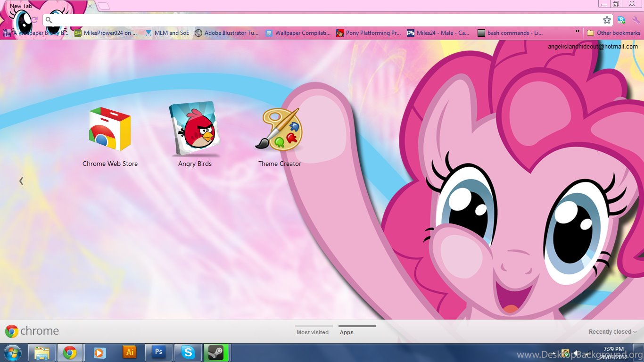This screenshot has height=362, width=644.
Task: Click the angelislandhideout@hotmail.com account link
Action: click(593, 46)
